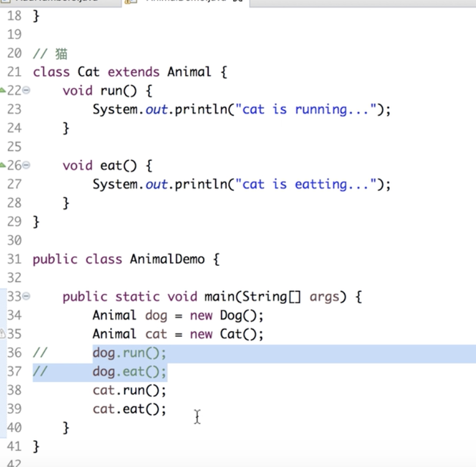Place cursor on AnimalDemo class name

166,259
